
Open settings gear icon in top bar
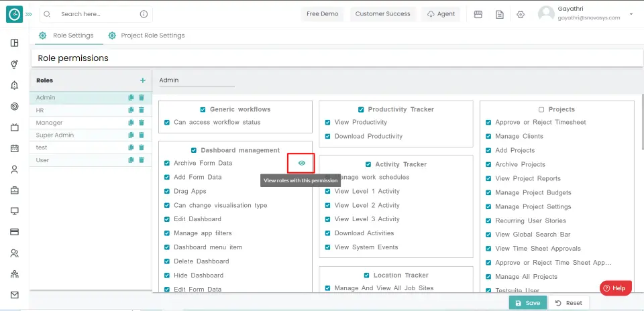(x=521, y=14)
